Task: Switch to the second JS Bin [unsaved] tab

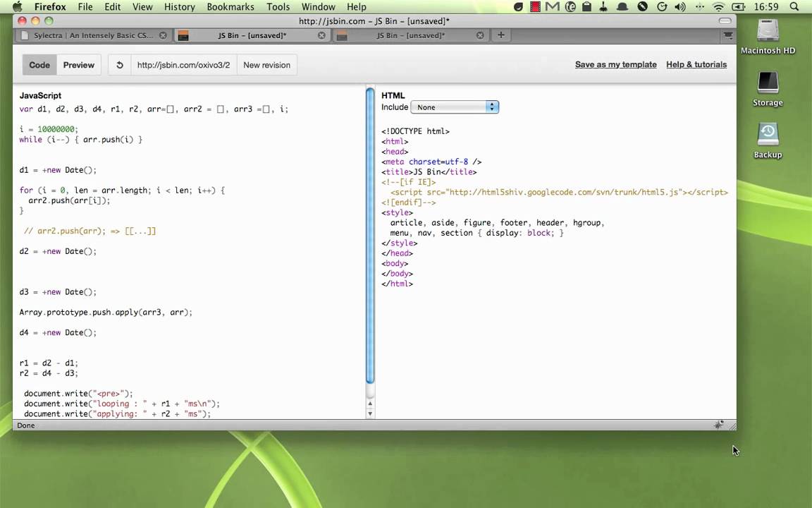Action: 410,35
